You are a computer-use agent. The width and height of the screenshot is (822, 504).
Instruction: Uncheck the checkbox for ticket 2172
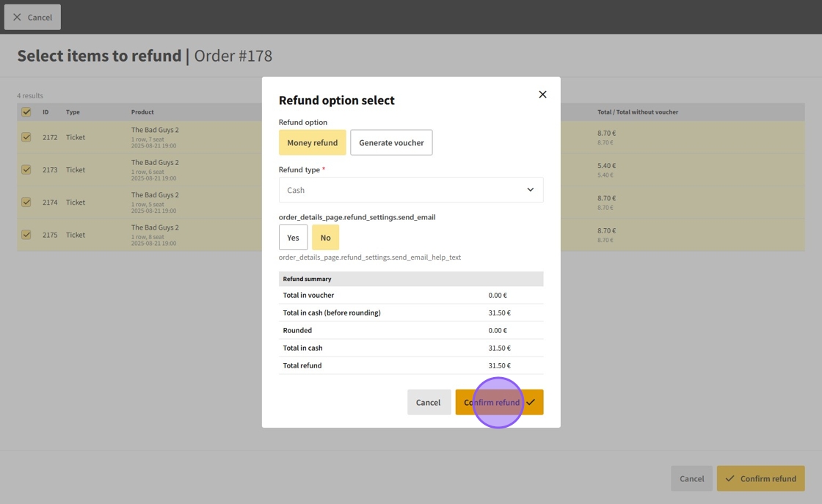26,137
